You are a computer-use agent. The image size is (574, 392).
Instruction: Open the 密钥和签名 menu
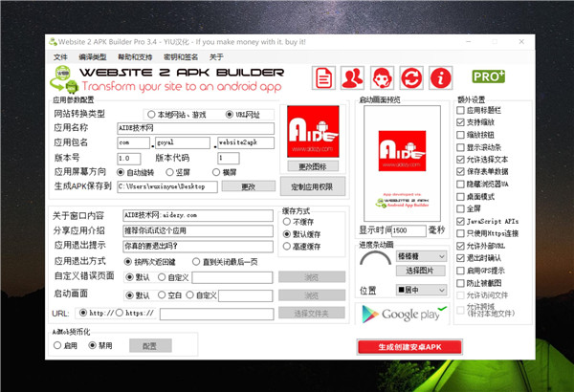pos(181,57)
